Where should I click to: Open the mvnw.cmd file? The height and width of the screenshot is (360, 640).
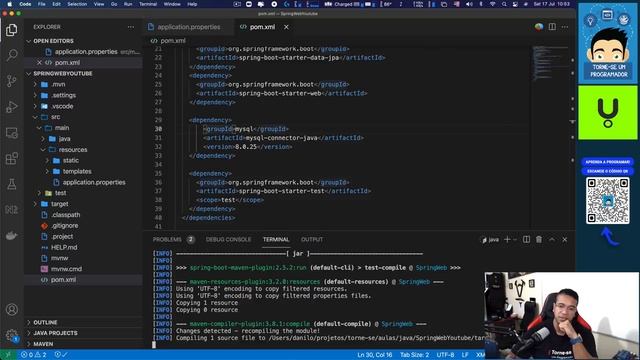tap(66, 269)
